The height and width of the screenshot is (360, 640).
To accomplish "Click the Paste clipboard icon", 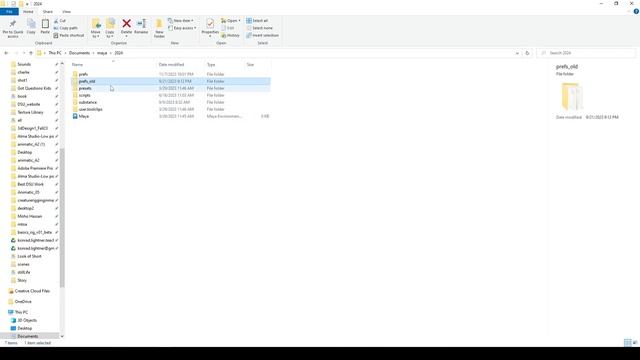I will click(x=45, y=24).
